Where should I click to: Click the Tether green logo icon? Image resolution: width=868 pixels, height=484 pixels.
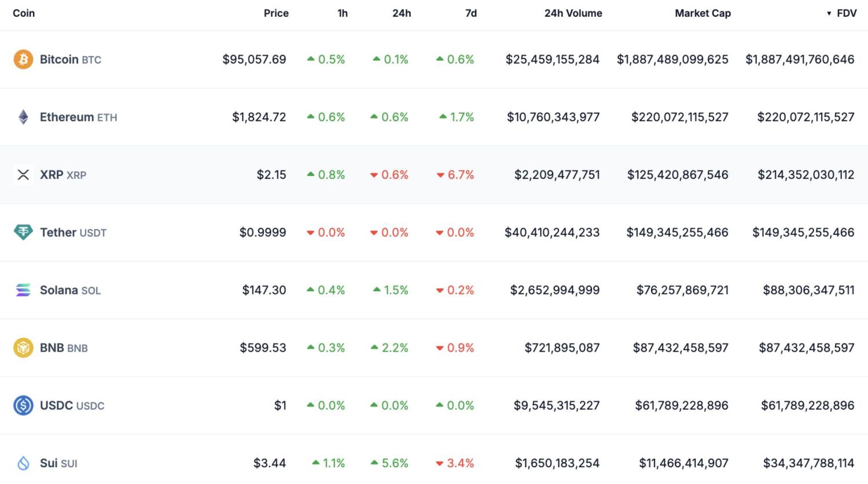pos(23,232)
